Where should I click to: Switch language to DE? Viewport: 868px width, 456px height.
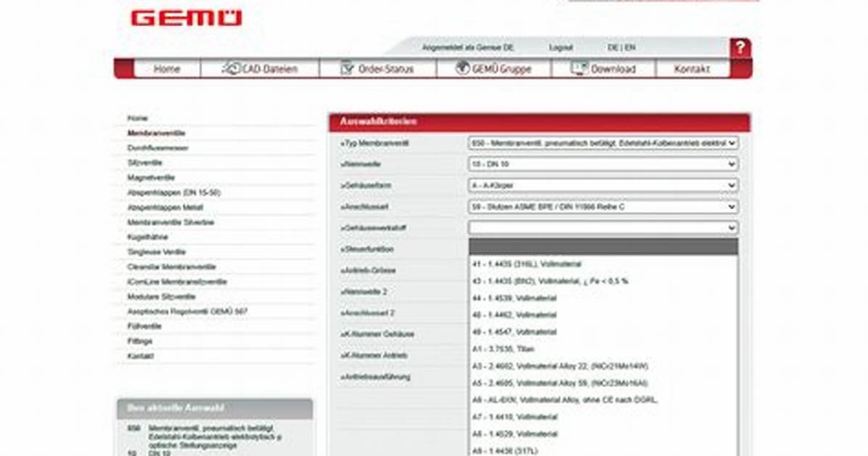(613, 48)
